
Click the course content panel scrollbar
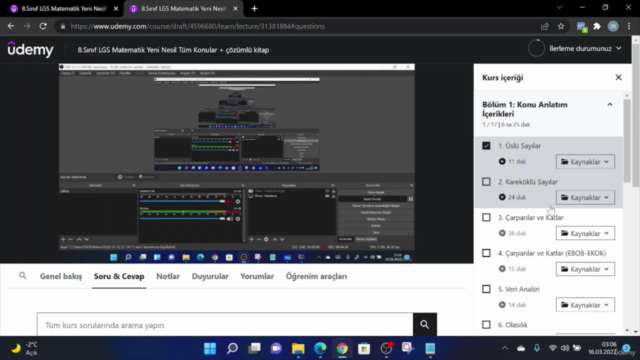[x=627, y=141]
